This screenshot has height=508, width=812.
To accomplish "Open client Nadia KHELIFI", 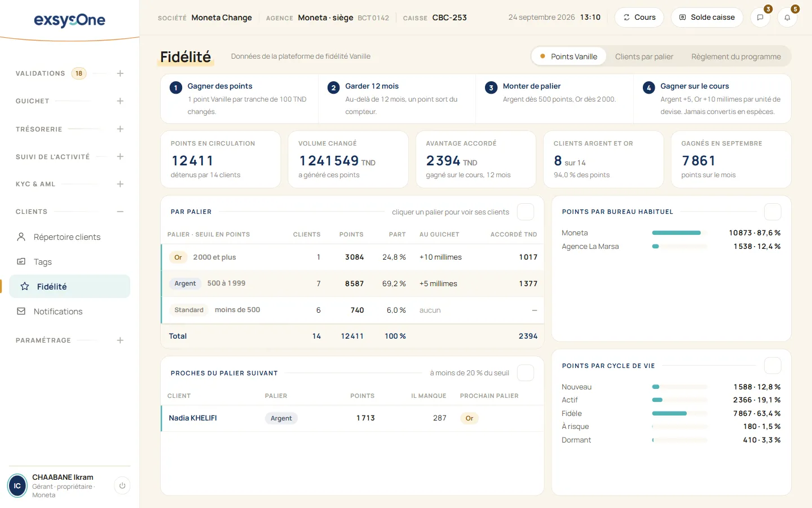I will click(193, 418).
